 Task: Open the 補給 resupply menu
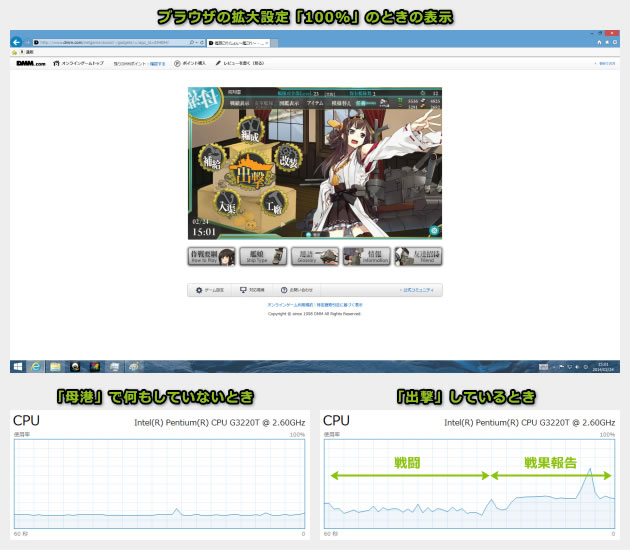coord(213,158)
